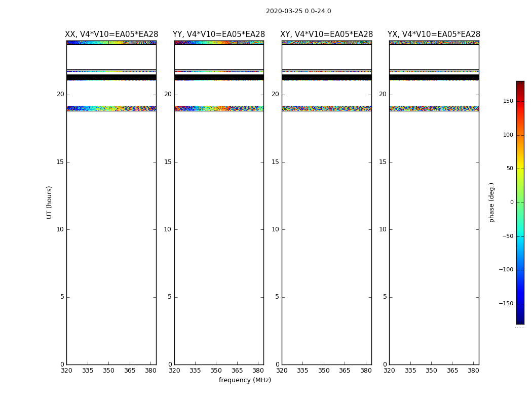The image size is (532, 405).
Task: Click the colorbar tick label −100
Action: 506,269
